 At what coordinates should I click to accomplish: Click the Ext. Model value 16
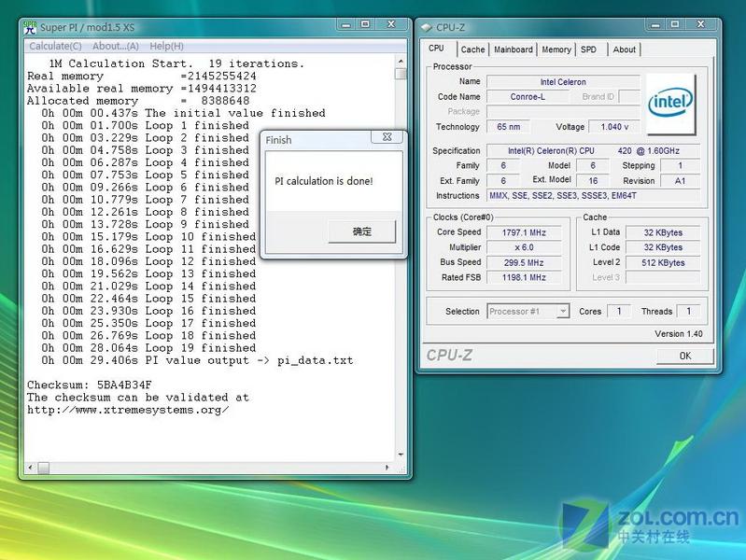tap(593, 181)
